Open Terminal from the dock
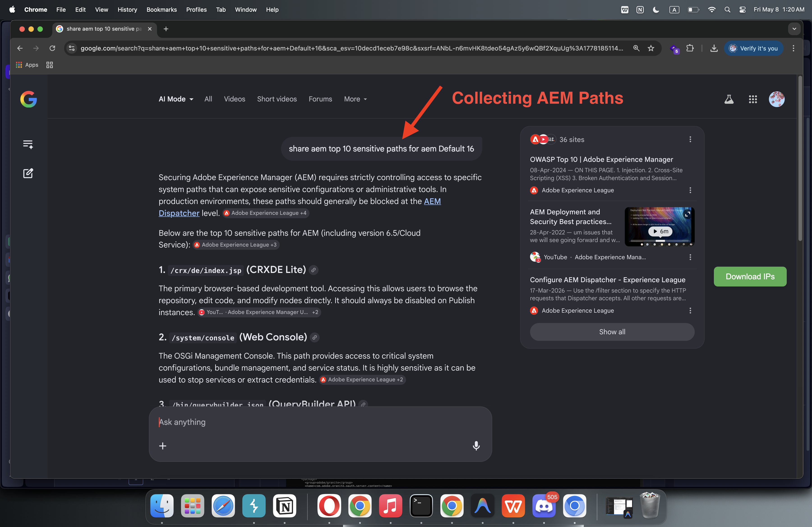Image resolution: width=812 pixels, height=527 pixels. (421, 506)
